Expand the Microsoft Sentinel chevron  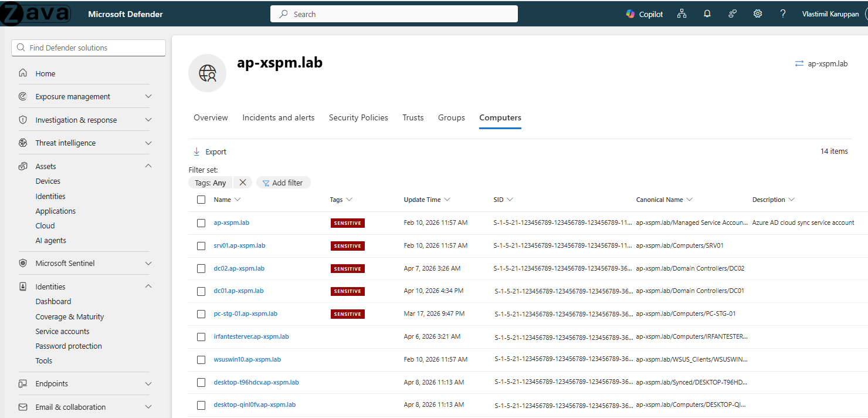148,263
